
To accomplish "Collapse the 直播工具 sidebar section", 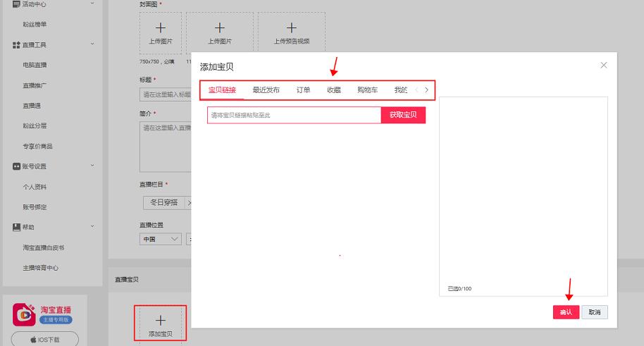I will pos(92,45).
